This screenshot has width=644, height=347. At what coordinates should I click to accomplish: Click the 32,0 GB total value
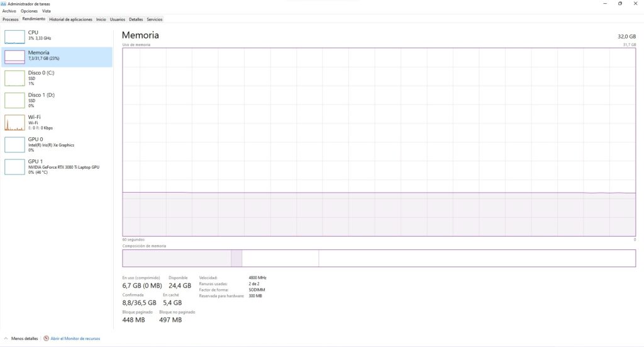point(627,36)
